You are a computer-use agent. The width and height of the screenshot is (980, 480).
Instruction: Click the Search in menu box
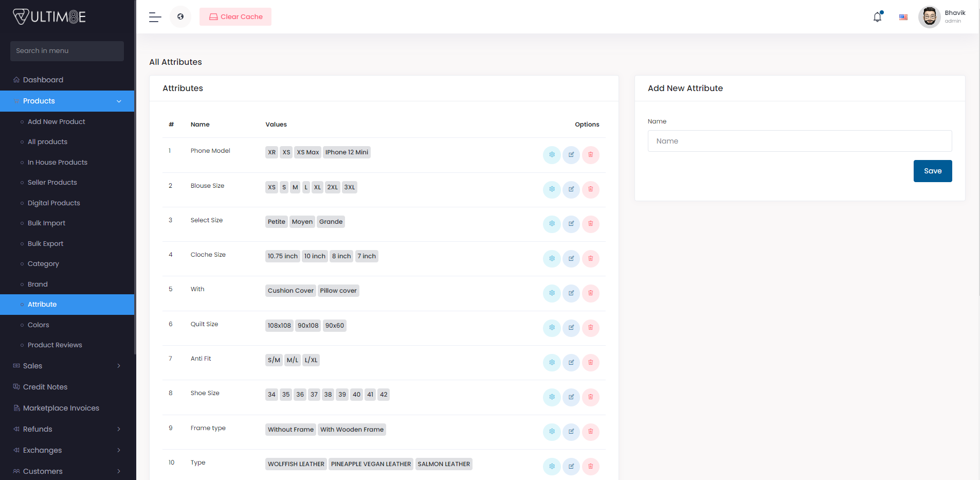(x=67, y=51)
